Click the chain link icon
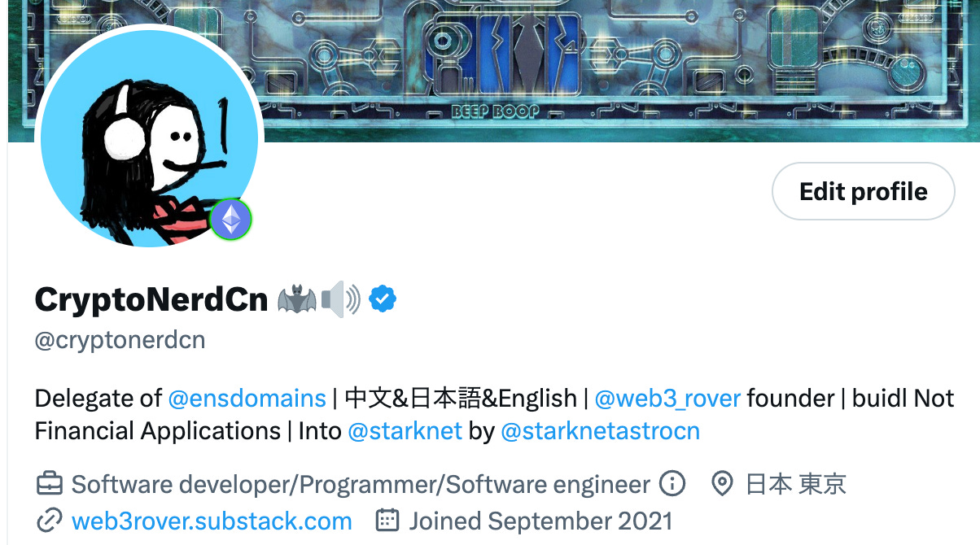The image size is (980, 545). point(50,521)
